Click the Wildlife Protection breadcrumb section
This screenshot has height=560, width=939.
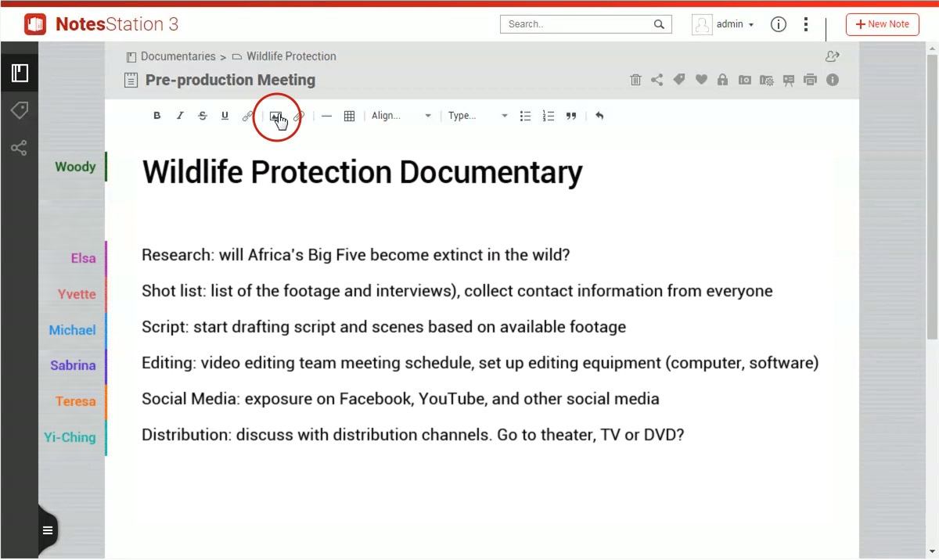pos(290,56)
